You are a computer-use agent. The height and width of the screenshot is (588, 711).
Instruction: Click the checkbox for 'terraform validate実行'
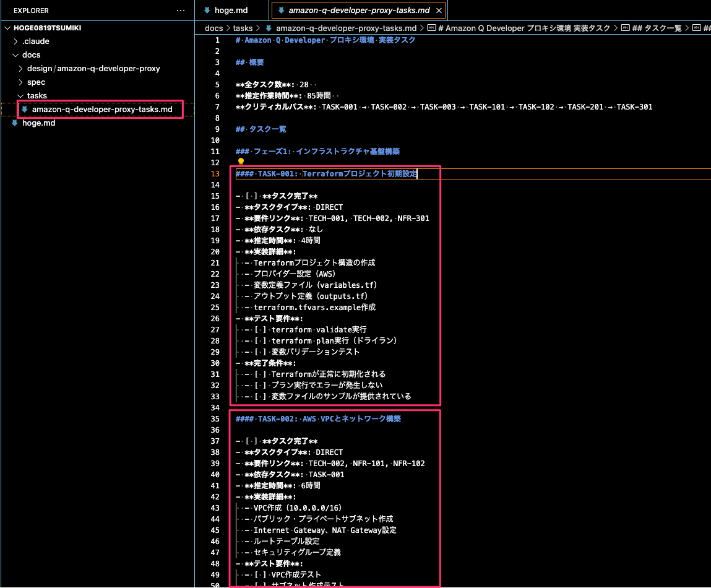261,330
